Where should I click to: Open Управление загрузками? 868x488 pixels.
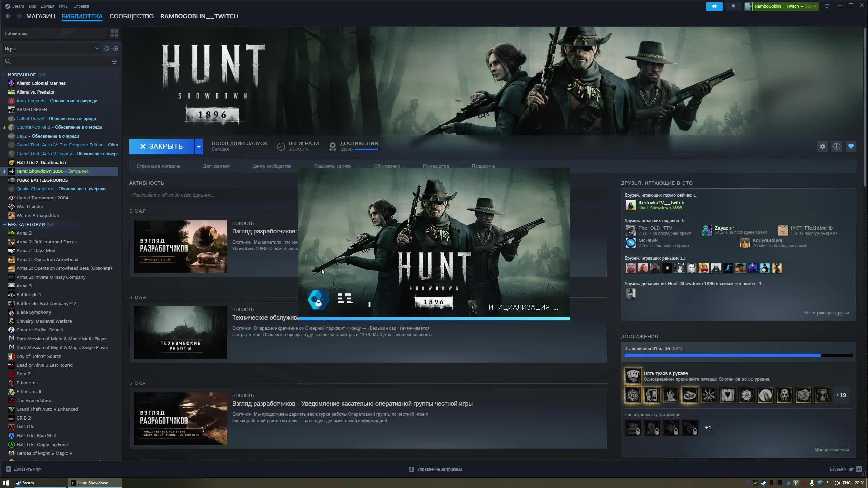click(439, 469)
